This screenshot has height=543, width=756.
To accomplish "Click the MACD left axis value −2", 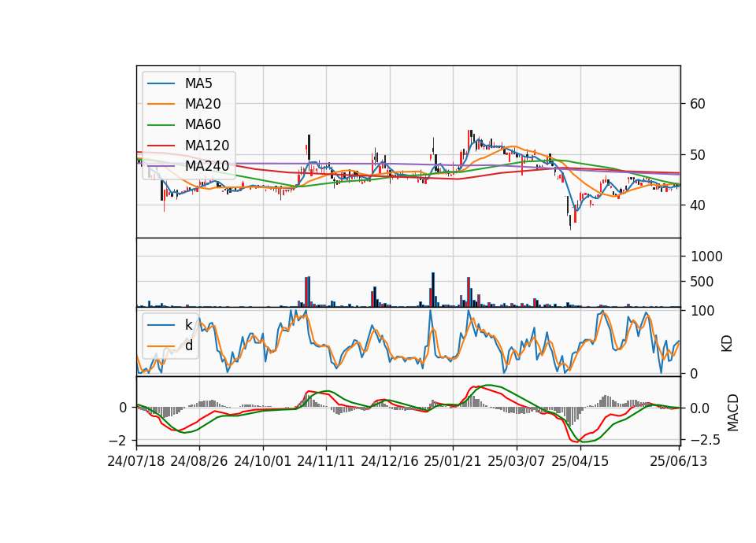I will (119, 441).
